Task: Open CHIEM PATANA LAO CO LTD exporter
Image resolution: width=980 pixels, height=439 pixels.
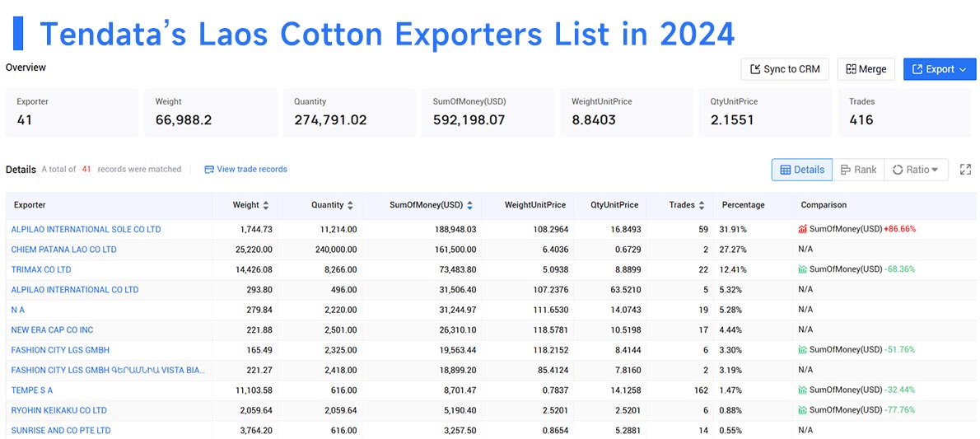Action: [63, 250]
